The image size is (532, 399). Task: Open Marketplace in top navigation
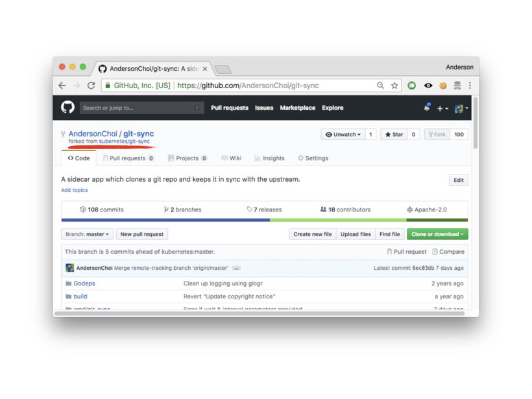(x=298, y=108)
